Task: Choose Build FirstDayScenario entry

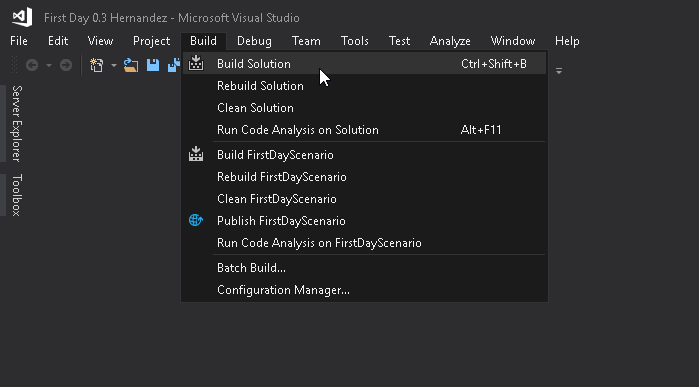Action: click(364, 155)
